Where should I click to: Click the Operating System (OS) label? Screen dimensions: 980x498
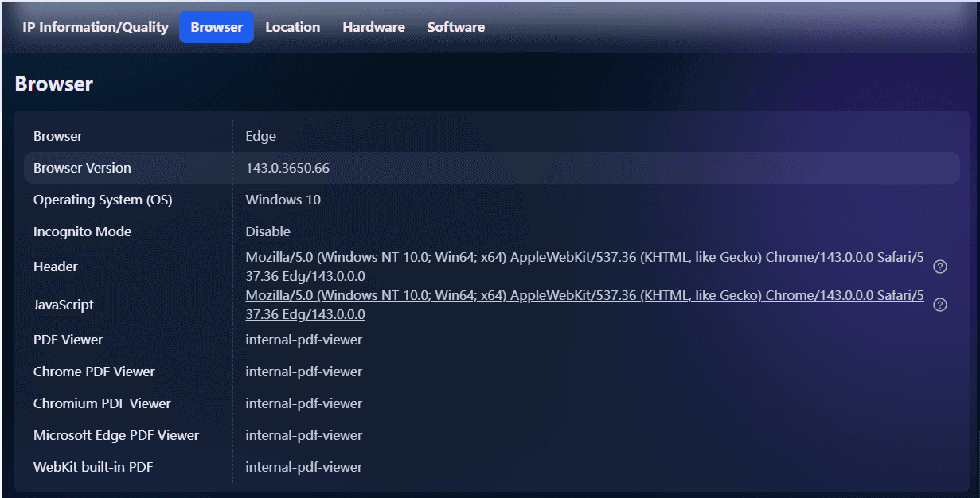[x=103, y=200]
